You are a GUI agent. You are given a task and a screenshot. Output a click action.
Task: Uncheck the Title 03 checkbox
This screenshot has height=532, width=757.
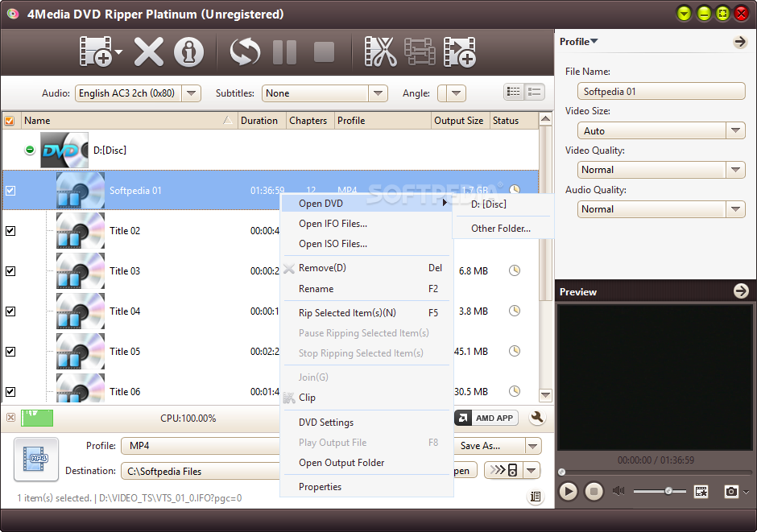click(x=10, y=271)
